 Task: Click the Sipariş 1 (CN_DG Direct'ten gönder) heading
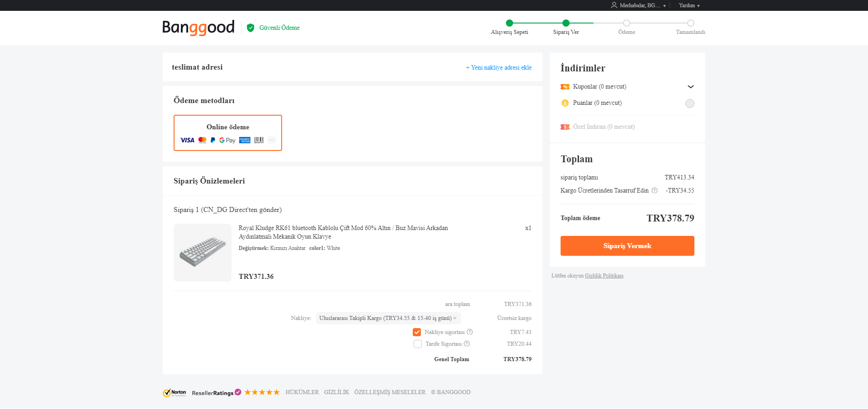227,210
